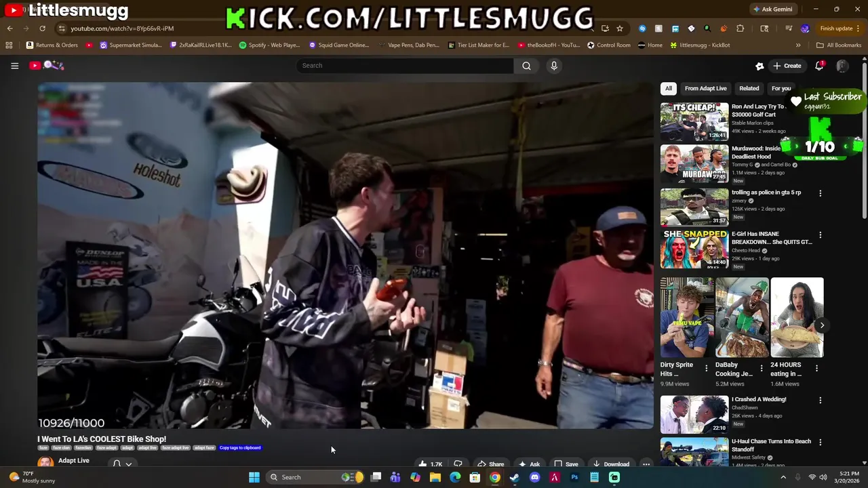
Task: Click the Save button
Action: (x=566, y=464)
